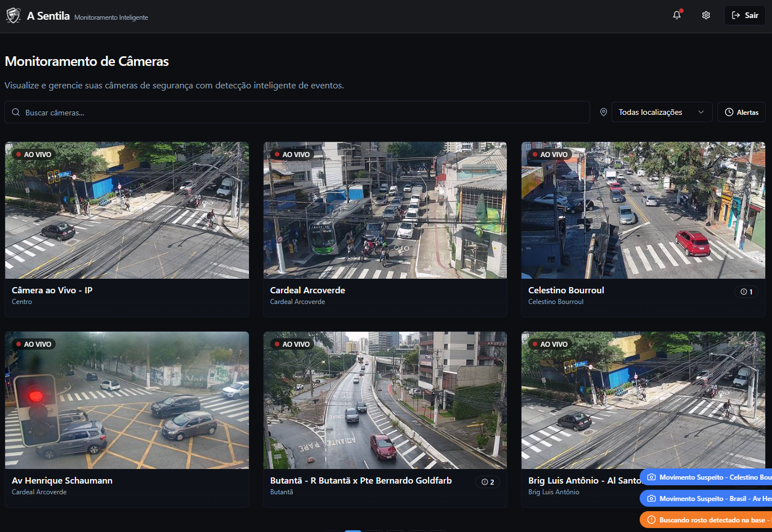Screen dimensions: 772x532
Task: Click the A Sentila shield logo
Action: (x=14, y=16)
